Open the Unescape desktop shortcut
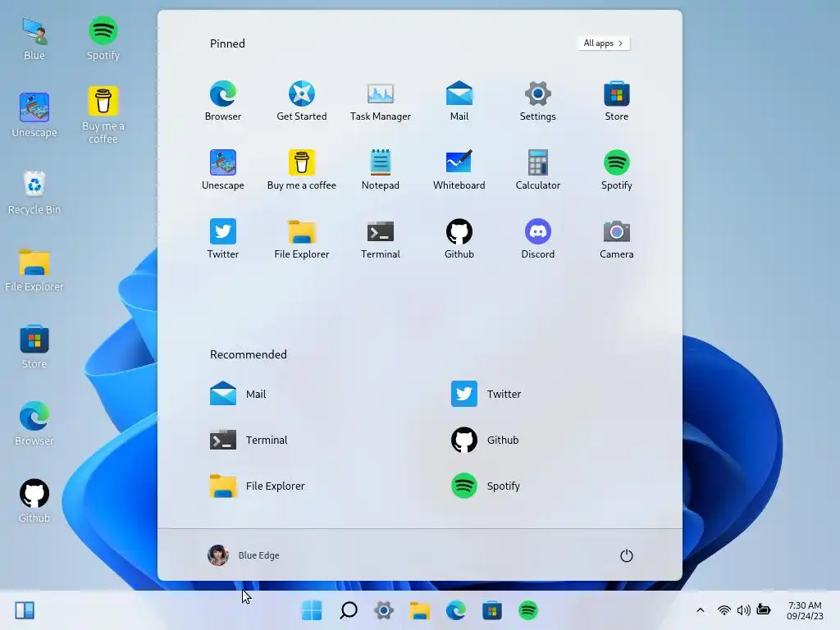840x630 pixels. (x=34, y=115)
